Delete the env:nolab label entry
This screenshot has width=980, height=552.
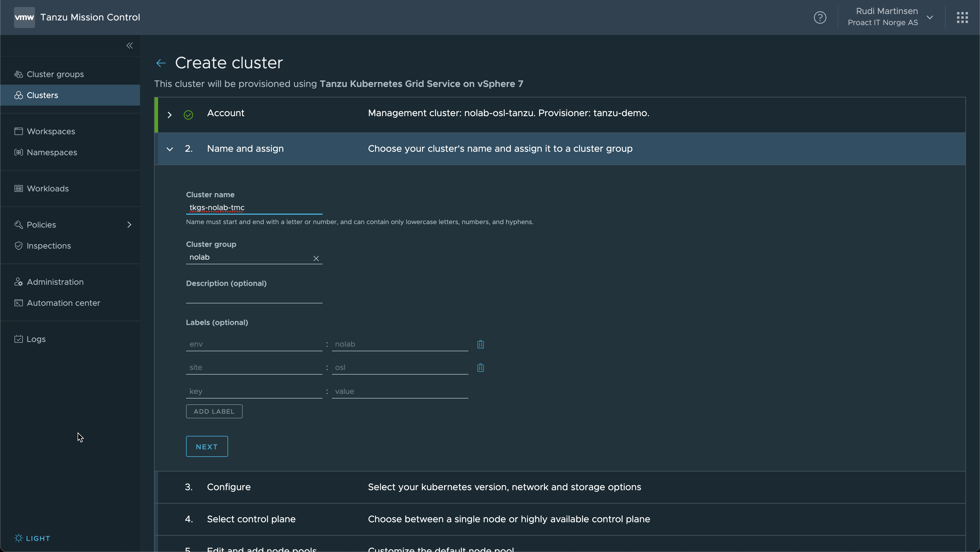[x=481, y=344]
